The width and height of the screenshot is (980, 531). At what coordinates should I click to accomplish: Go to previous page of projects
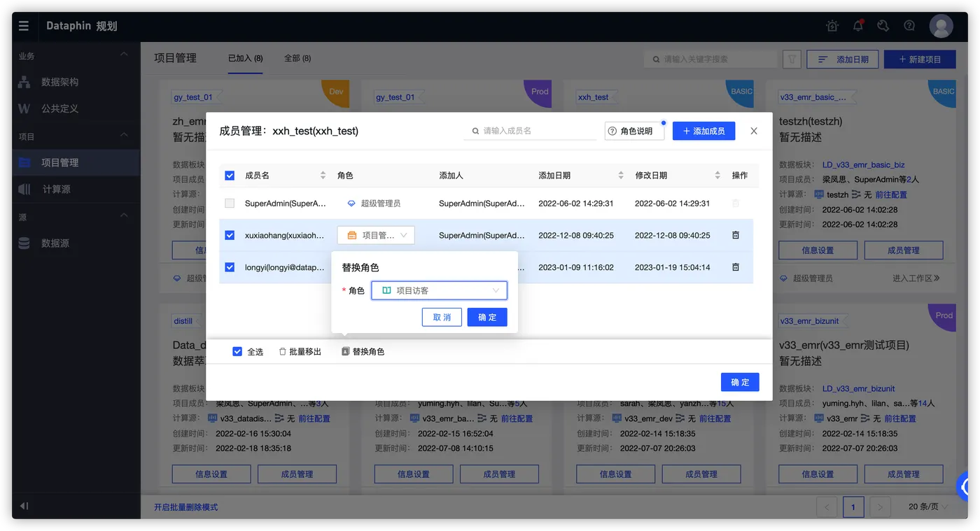pos(827,507)
